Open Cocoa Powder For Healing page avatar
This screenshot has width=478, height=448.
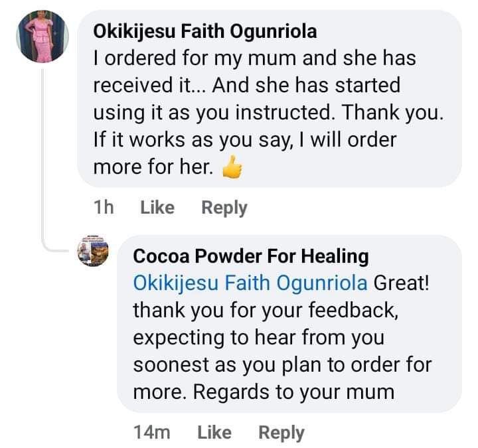point(93,252)
